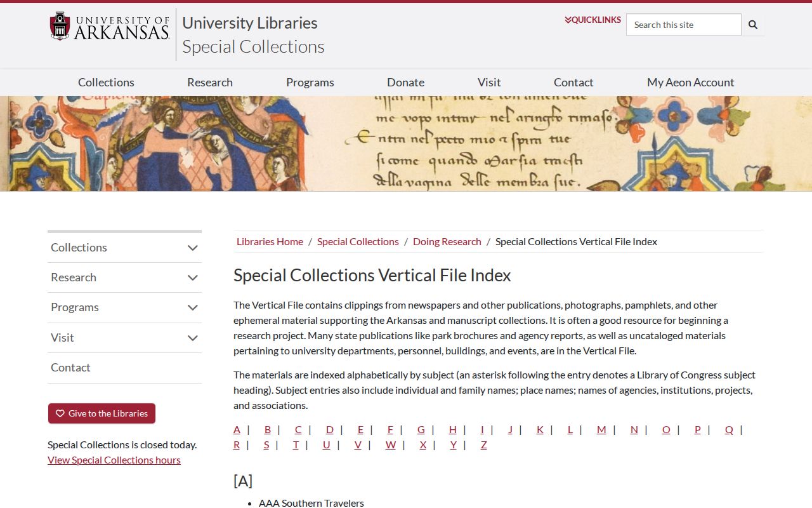Open Research in top navigation bar
Image resolution: width=812 pixels, height=508 pixels.
210,82
